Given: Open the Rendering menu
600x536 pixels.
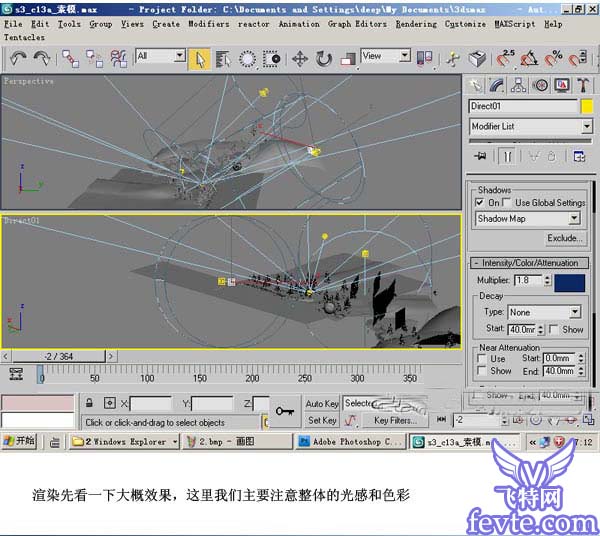Looking at the screenshot, I should 416,24.
